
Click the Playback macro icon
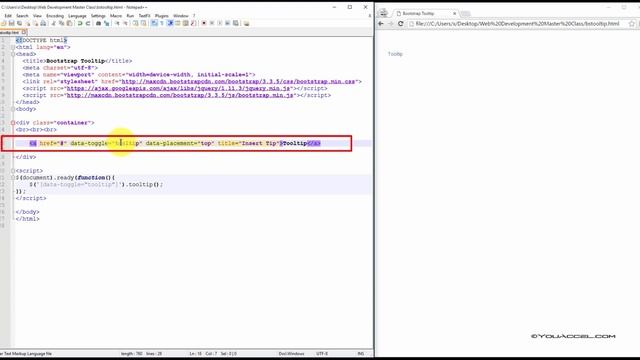click(220, 23)
